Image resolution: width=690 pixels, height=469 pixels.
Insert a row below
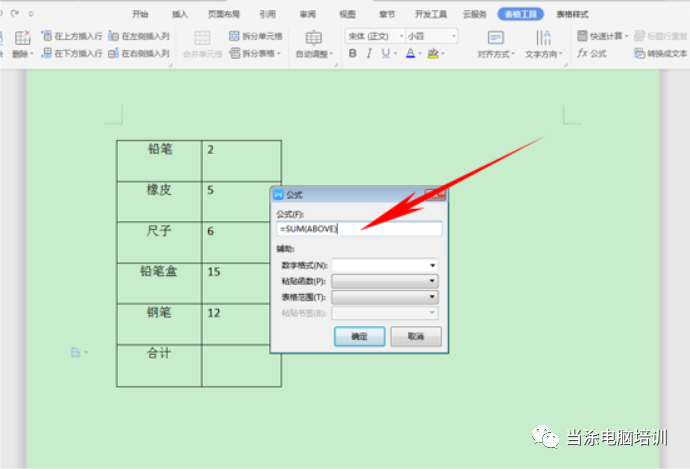[72, 54]
